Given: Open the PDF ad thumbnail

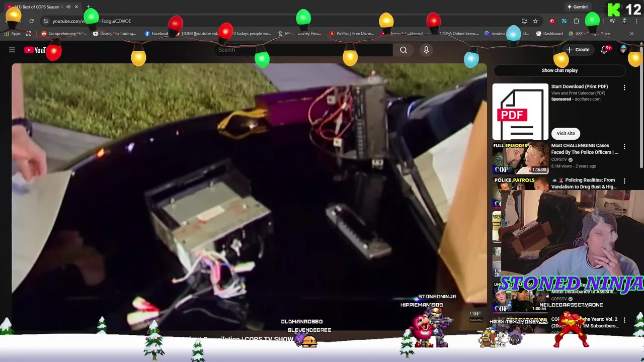Looking at the screenshot, I should coord(520,112).
